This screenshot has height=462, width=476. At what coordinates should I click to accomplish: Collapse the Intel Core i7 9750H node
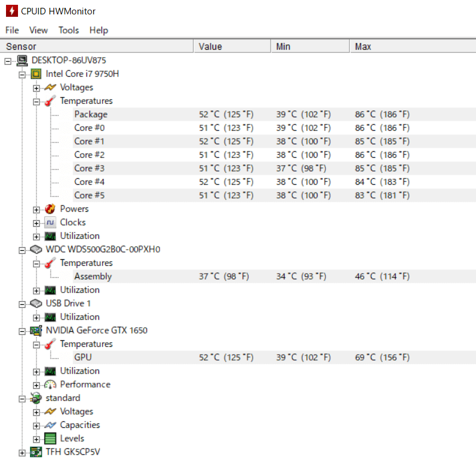pos(22,74)
